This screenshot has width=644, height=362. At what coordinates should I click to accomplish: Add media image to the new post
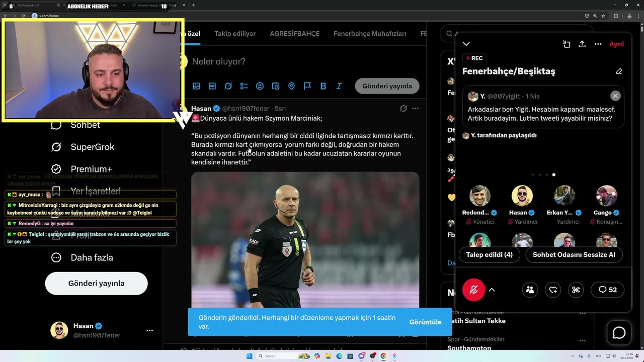[197, 86]
